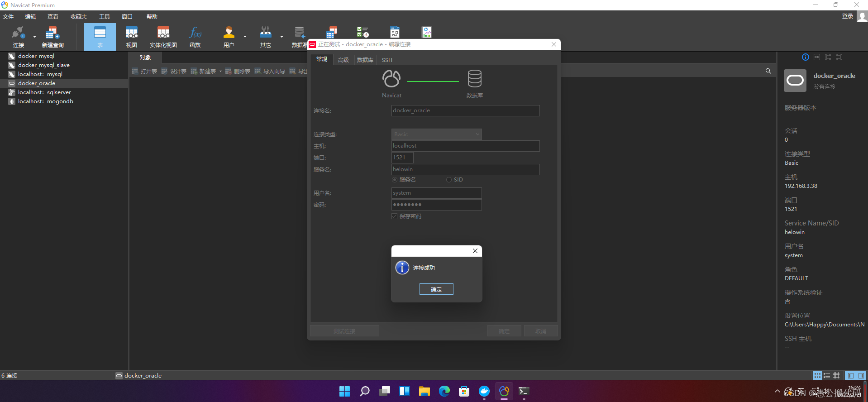Viewport: 868px width, 402px height.
Task: Open the 帮助 menu
Action: click(x=152, y=17)
